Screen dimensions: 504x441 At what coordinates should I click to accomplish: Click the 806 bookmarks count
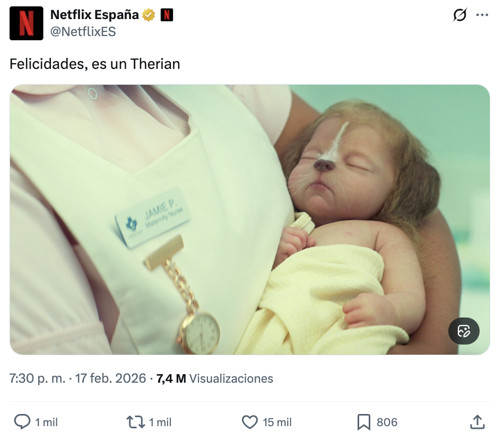pyautogui.click(x=387, y=422)
